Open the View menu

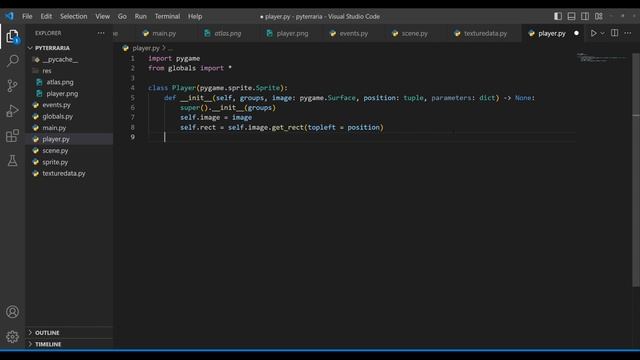(x=102, y=16)
